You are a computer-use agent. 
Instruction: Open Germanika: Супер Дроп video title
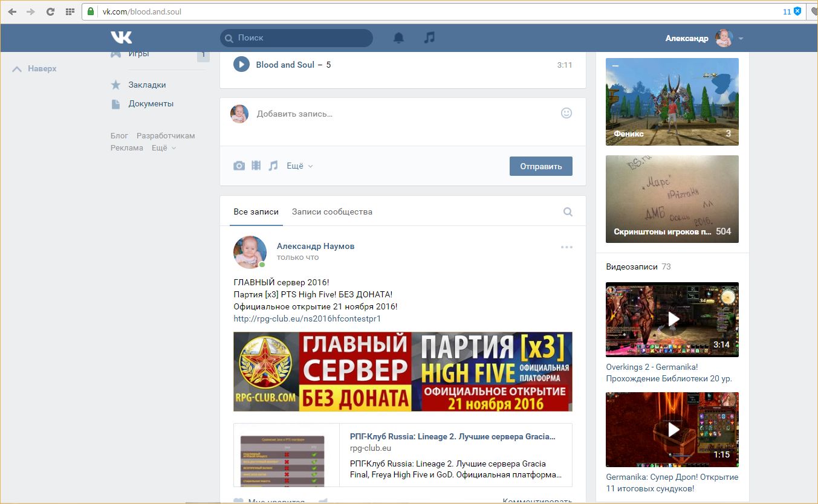pyautogui.click(x=672, y=483)
